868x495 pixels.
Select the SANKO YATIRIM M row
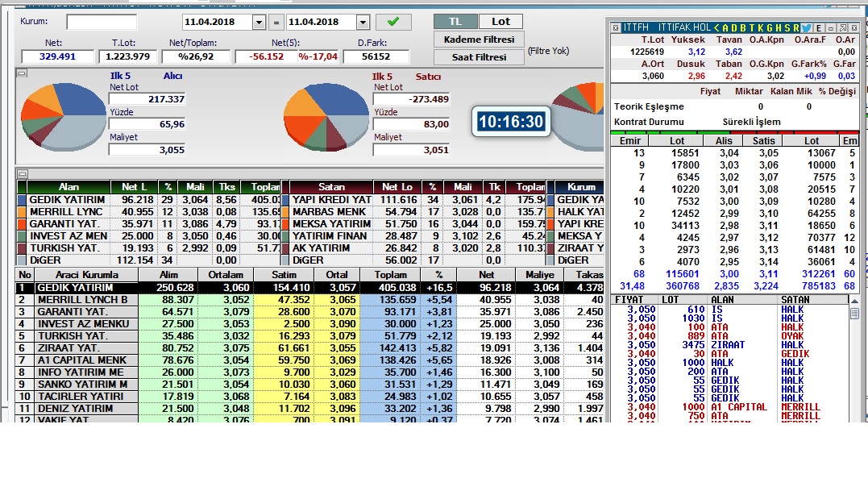[309, 385]
